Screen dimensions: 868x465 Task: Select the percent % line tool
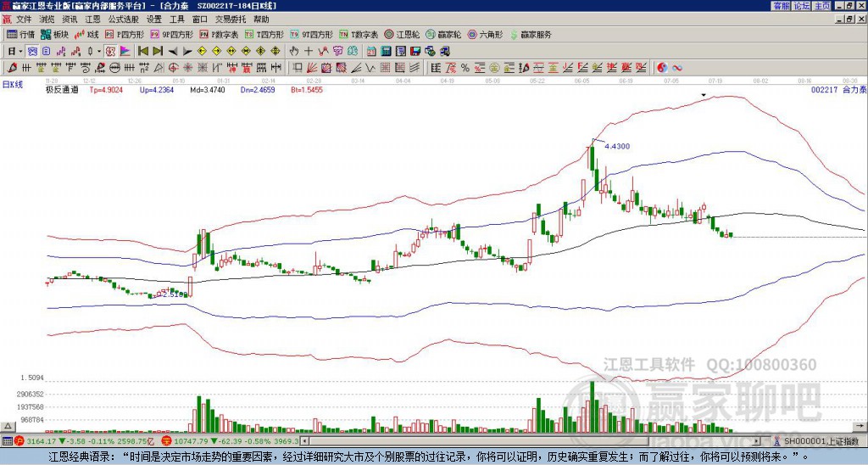pyautogui.click(x=465, y=68)
